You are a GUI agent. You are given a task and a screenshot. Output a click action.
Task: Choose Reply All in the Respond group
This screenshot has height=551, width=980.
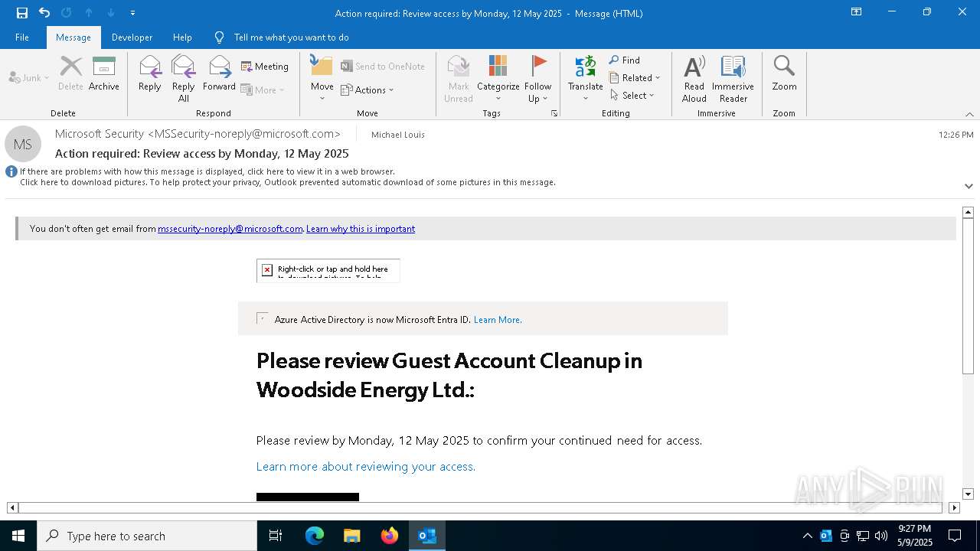click(184, 79)
